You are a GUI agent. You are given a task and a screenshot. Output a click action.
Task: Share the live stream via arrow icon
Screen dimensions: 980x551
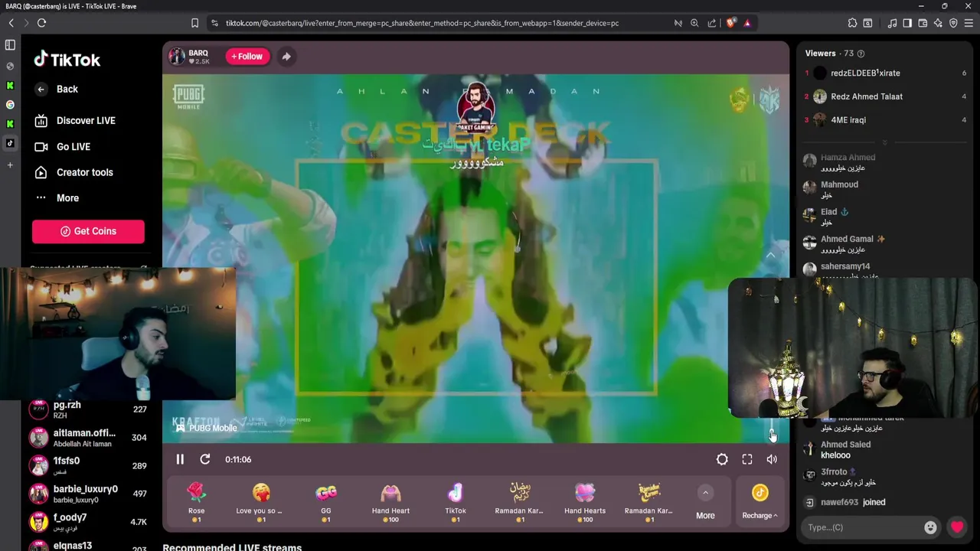coord(286,57)
